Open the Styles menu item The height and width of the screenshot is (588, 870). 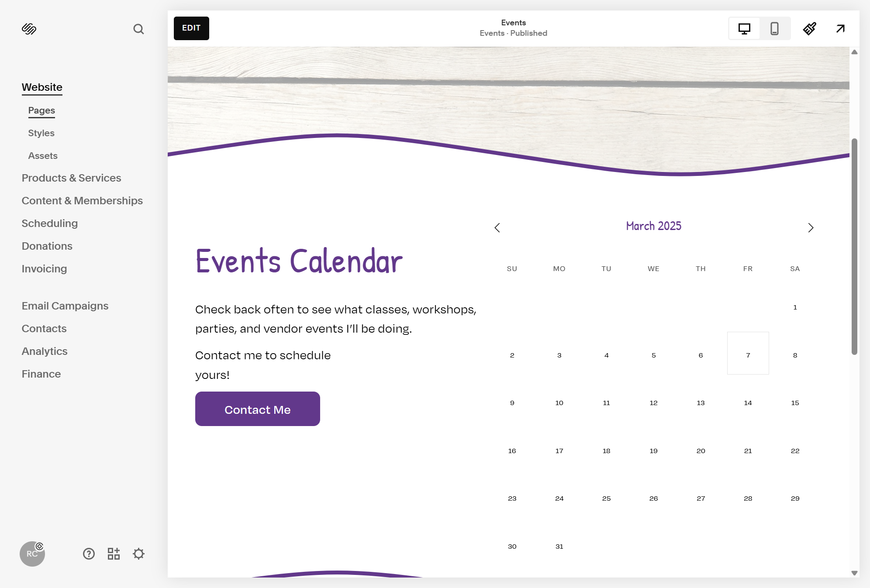click(41, 133)
